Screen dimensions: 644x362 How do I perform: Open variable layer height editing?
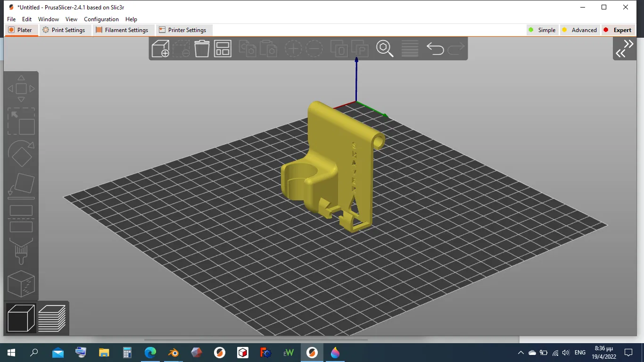click(410, 49)
